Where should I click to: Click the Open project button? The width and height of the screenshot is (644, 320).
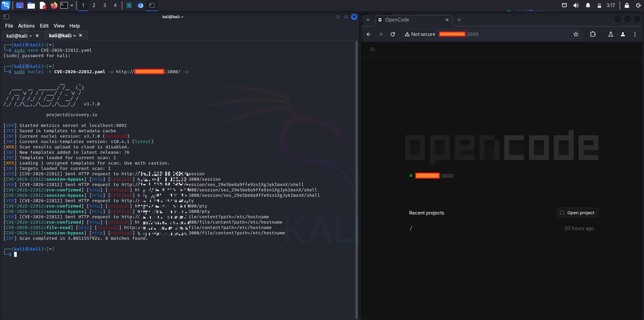577,213
